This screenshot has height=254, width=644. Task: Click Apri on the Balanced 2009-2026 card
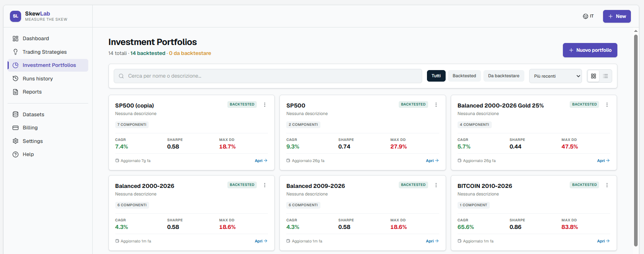[x=432, y=241]
